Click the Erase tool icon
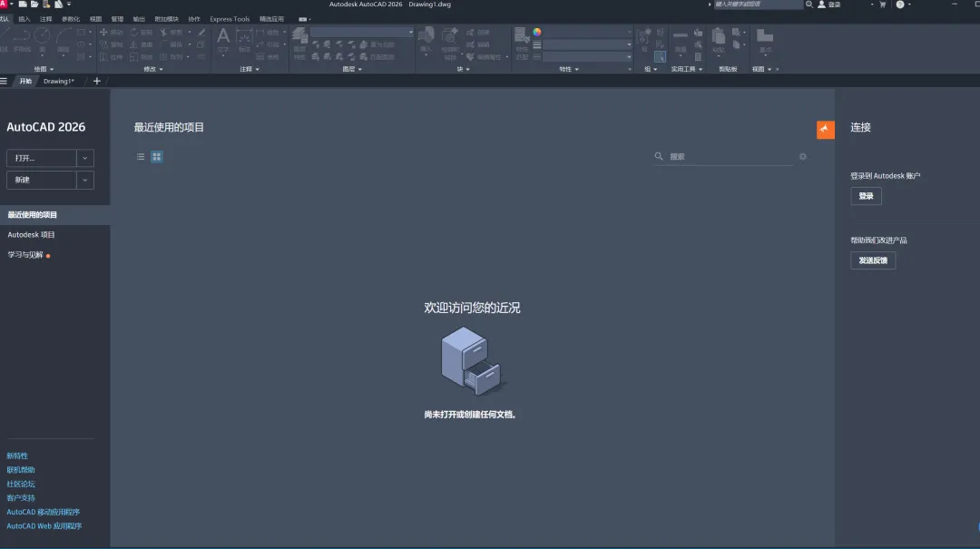The width and height of the screenshot is (980, 549). point(201,32)
